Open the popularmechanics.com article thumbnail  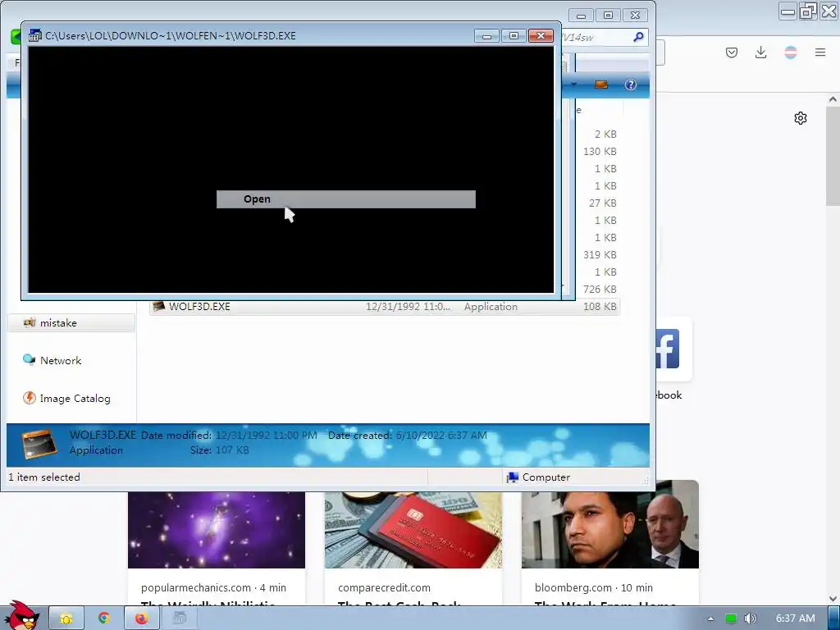point(217,530)
